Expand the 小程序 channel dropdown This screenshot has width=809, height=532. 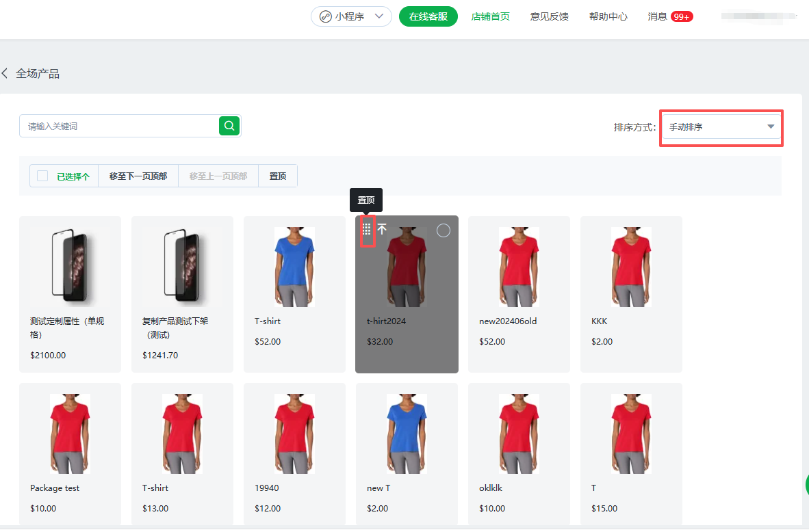click(379, 16)
